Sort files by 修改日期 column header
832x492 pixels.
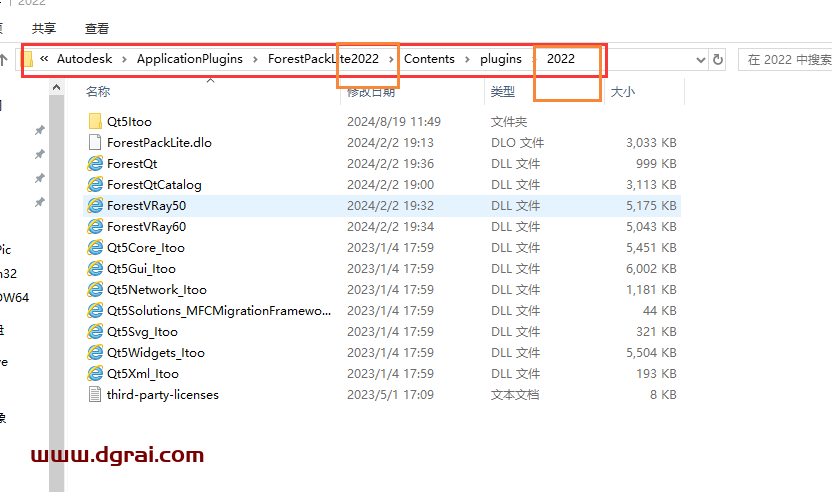tap(371, 92)
